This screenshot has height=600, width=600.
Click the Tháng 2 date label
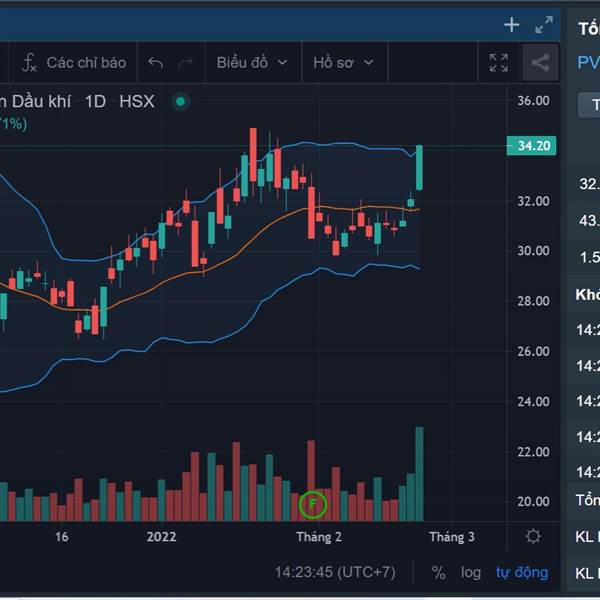[x=319, y=537]
